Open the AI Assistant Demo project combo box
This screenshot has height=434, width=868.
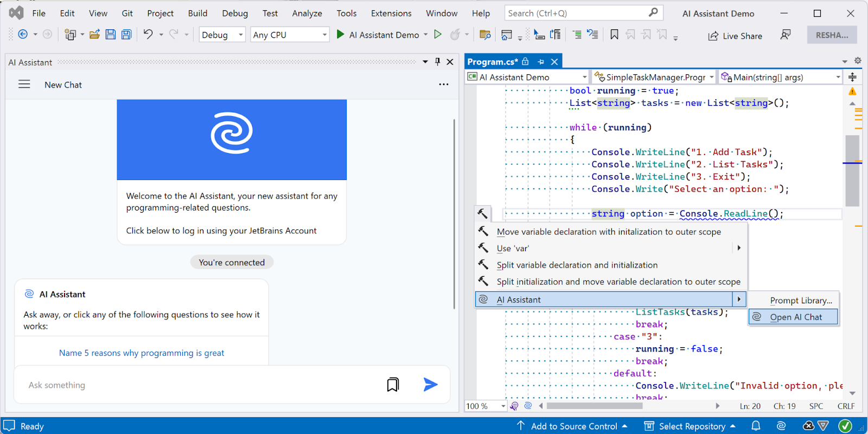527,77
